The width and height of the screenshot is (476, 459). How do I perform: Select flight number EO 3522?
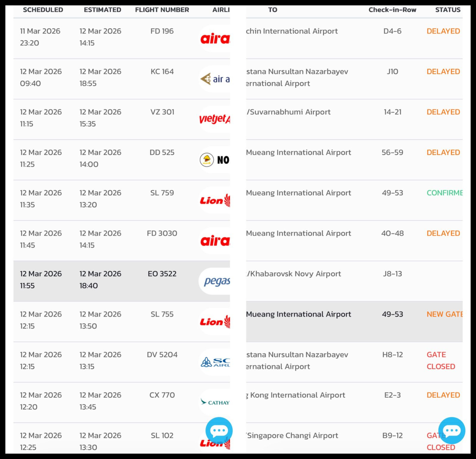(x=162, y=274)
